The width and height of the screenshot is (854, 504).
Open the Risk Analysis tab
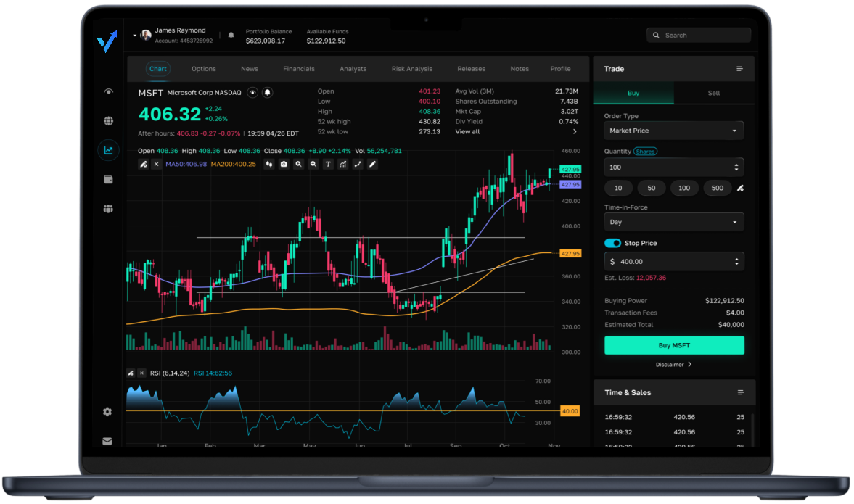[x=411, y=69]
